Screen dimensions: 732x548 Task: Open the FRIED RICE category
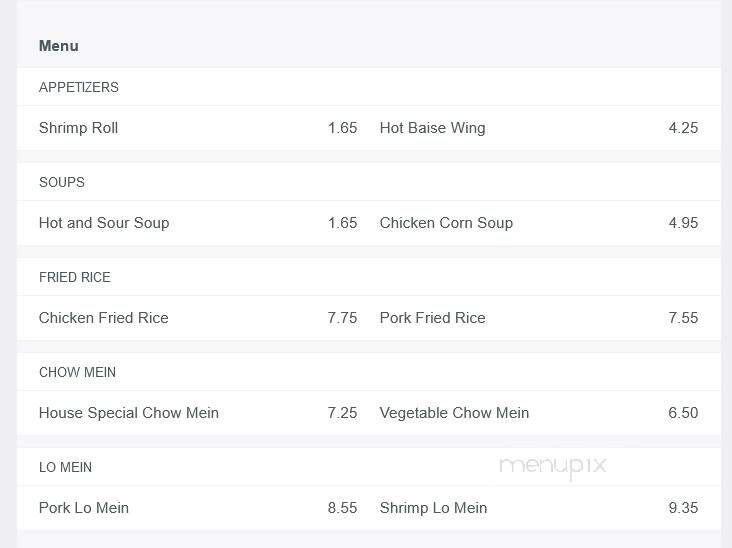point(75,277)
